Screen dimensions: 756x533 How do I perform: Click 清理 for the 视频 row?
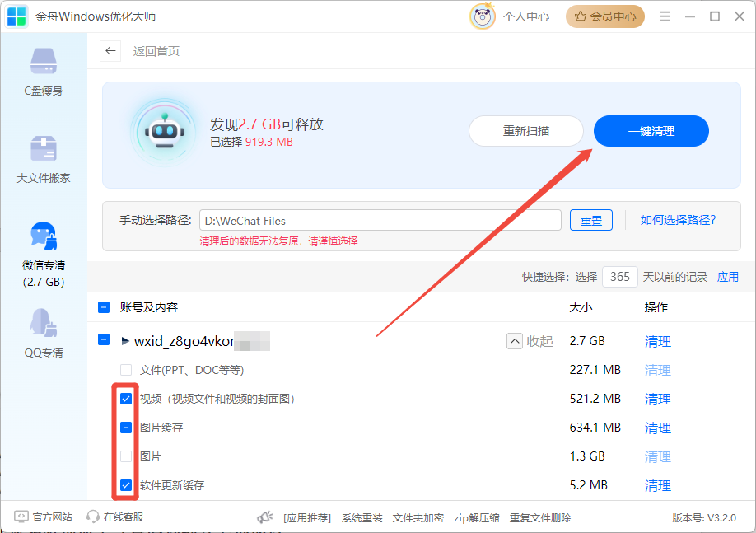(x=658, y=399)
